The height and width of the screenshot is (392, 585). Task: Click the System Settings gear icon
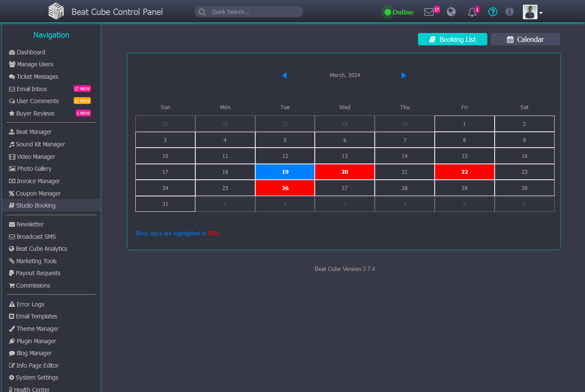(12, 377)
